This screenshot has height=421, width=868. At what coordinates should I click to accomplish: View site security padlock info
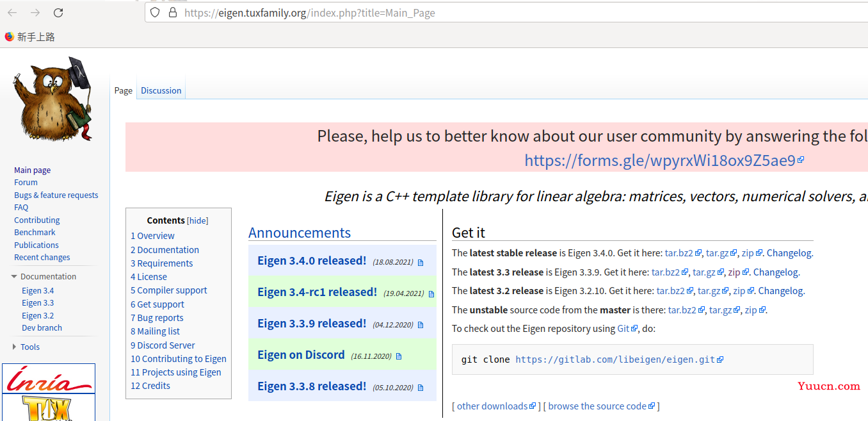(x=172, y=12)
